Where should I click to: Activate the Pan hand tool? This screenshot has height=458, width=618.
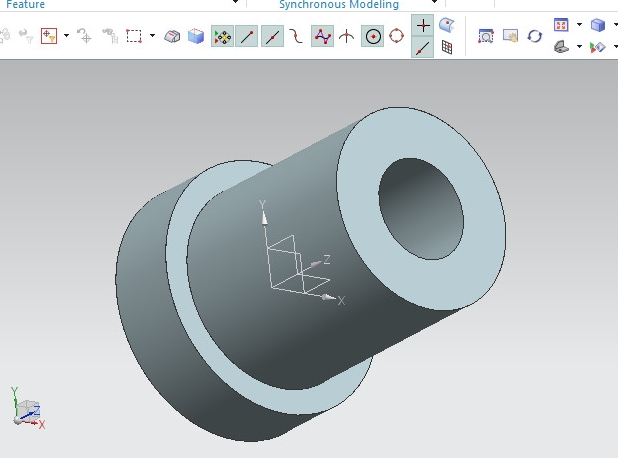pyautogui.click(x=510, y=36)
